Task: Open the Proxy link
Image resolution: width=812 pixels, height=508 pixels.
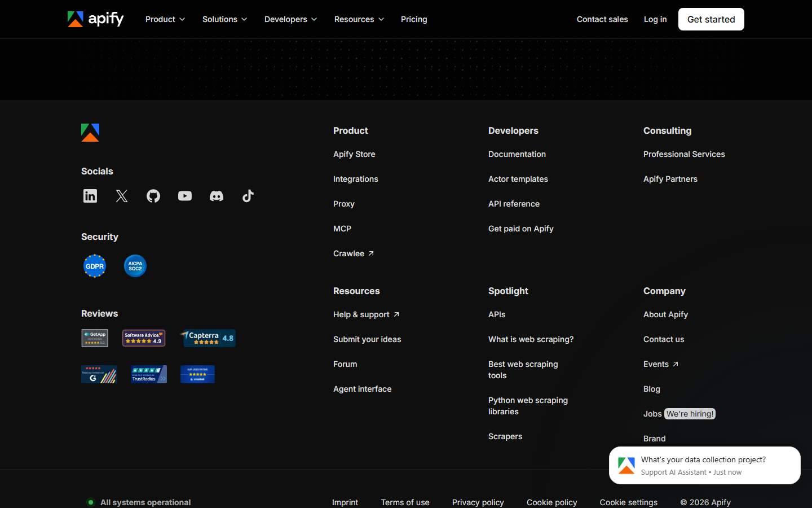Action: tap(344, 204)
